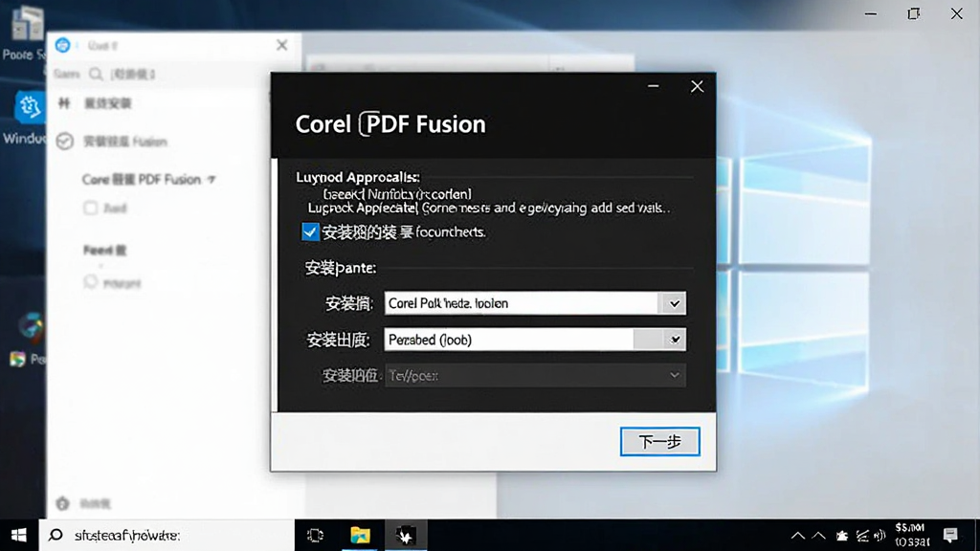Click the blue app icon in left panel header
The image size is (980, 551).
[62, 45]
